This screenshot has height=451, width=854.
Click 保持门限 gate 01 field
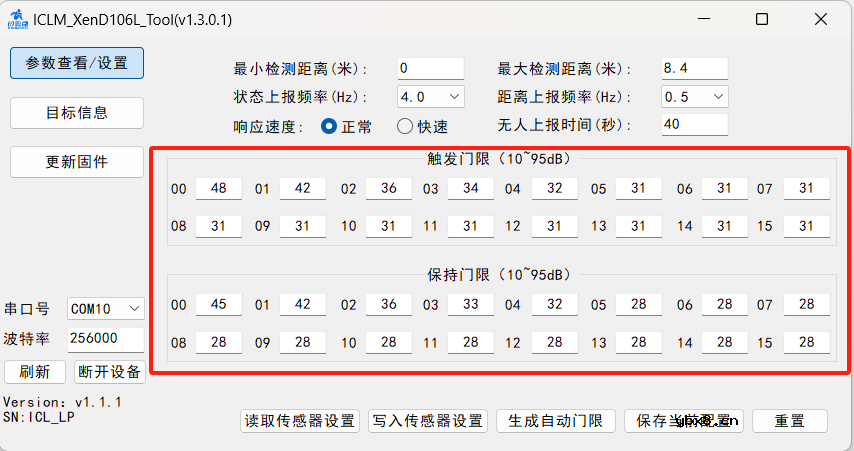(x=303, y=304)
